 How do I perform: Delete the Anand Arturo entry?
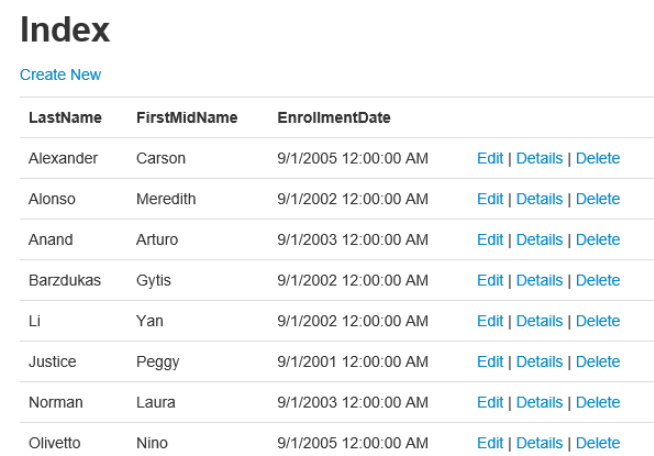click(597, 240)
